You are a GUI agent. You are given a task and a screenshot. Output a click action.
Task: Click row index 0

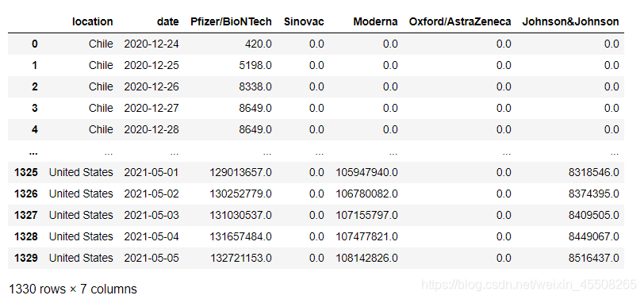click(35, 44)
